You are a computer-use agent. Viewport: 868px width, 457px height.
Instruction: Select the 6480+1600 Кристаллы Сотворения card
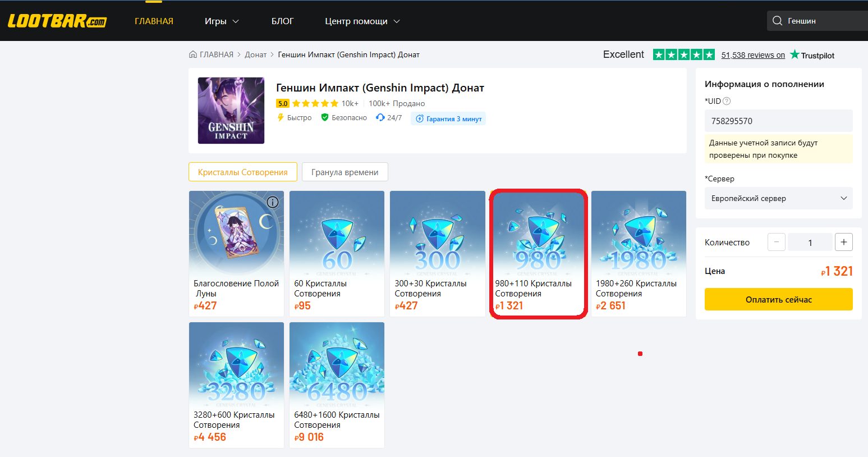(x=337, y=385)
